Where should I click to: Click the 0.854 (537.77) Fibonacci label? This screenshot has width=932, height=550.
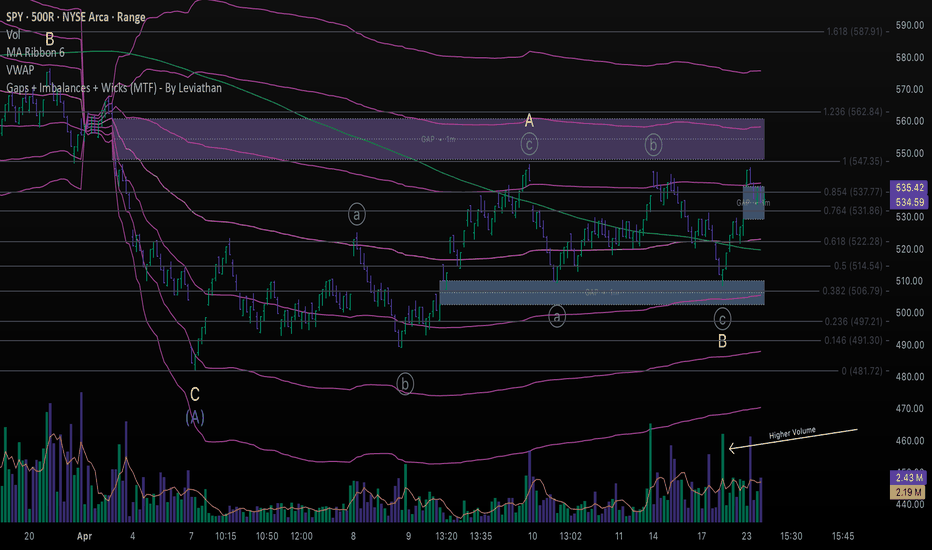click(x=853, y=192)
